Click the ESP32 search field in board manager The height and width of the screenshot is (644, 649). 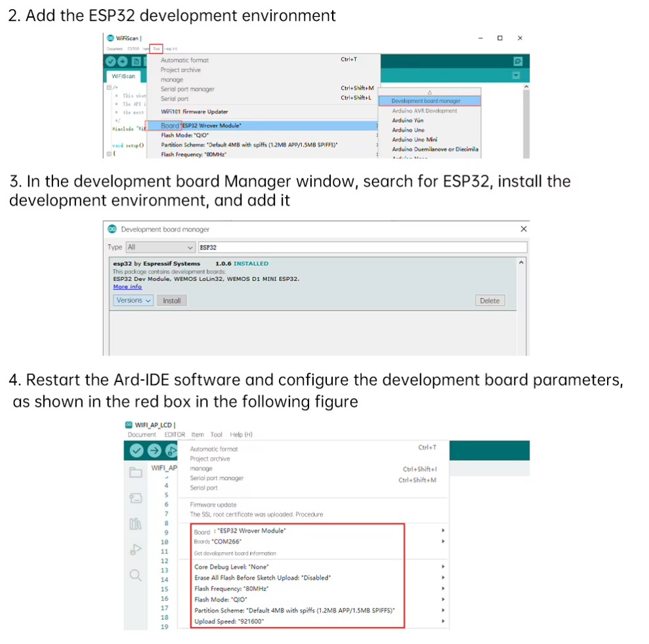pos(363,247)
